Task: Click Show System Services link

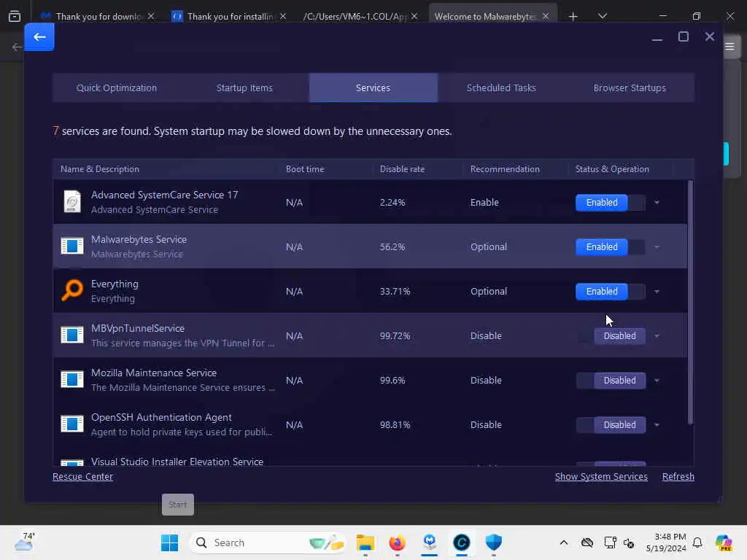Action: tap(601, 477)
